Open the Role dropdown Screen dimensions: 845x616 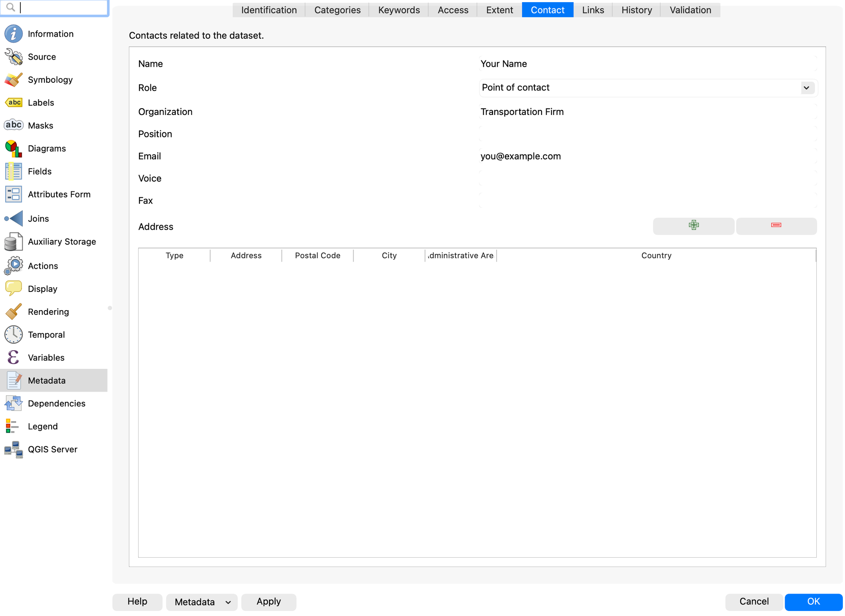(648, 87)
